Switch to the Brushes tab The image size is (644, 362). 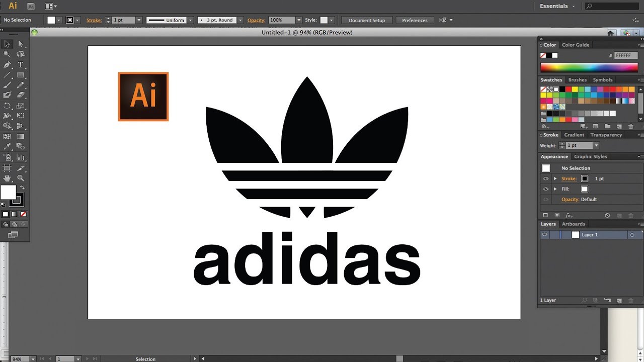578,80
